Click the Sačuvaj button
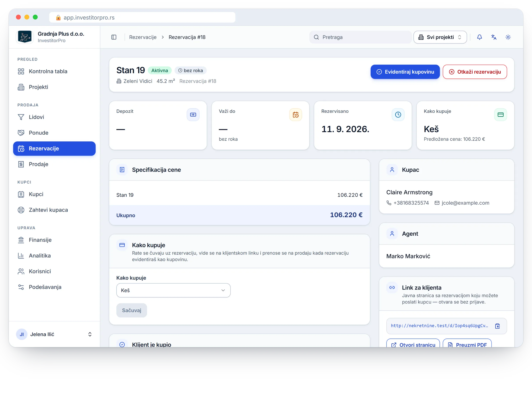This screenshot has width=532, height=399. 131,310
